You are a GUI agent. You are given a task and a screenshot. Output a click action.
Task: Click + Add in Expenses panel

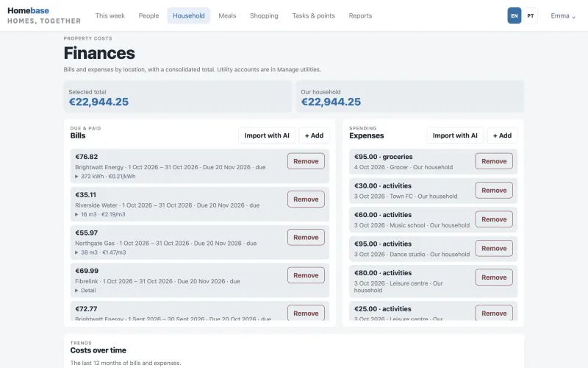click(502, 135)
